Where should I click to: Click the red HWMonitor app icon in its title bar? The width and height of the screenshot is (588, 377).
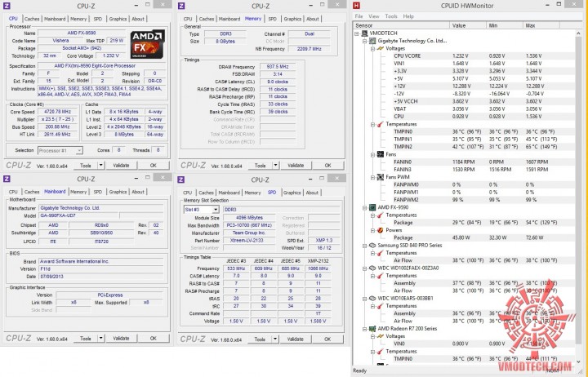[356, 5]
